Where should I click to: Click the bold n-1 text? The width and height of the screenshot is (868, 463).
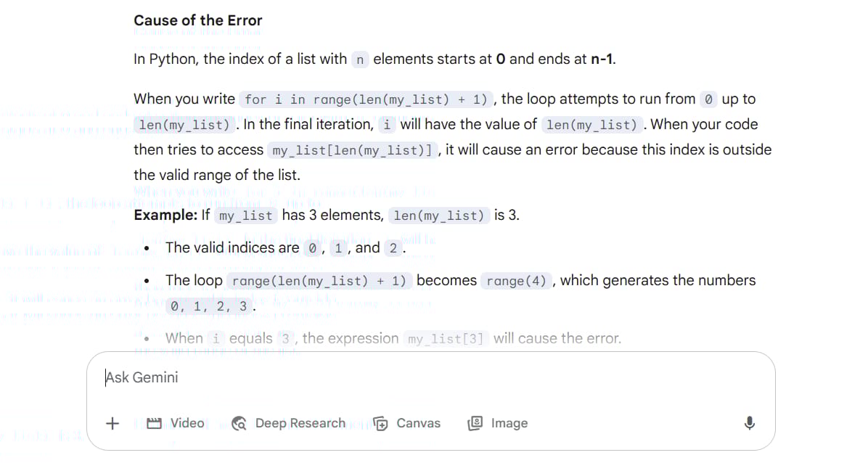point(601,60)
